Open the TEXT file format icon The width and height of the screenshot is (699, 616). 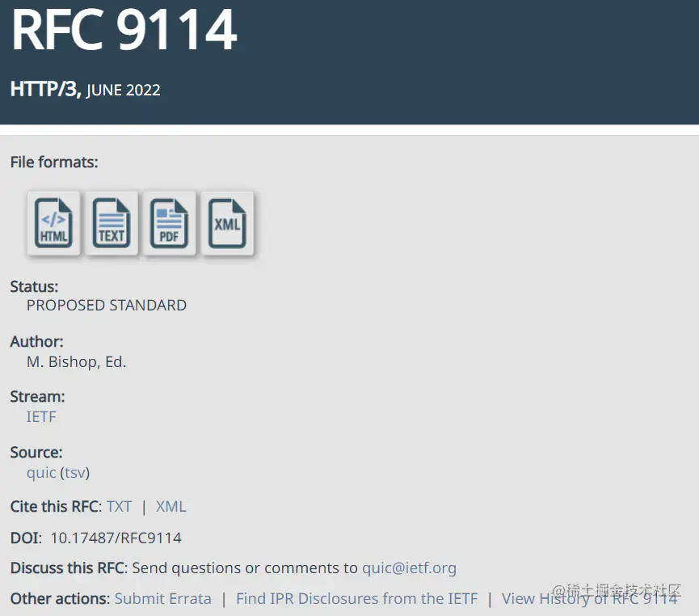(x=112, y=223)
